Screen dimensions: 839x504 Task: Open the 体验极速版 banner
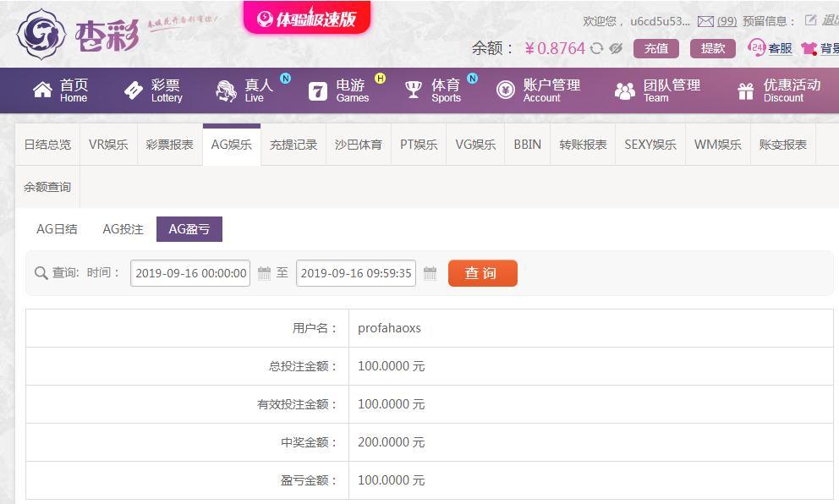pos(307,18)
